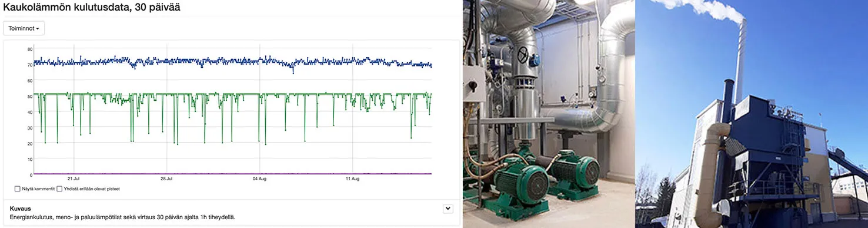Click the 28 Jul axis label
Image resolution: width=868 pixels, height=228 pixels.
pos(166,178)
